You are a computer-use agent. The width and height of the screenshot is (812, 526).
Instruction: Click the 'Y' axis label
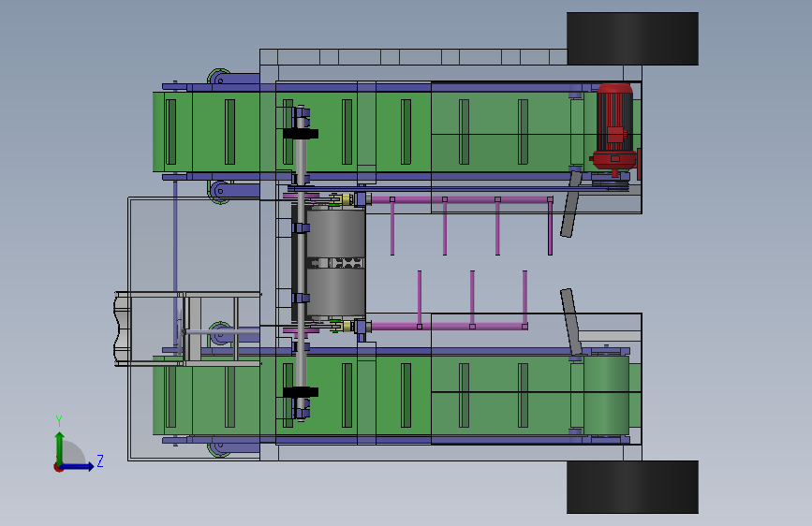coord(59,421)
